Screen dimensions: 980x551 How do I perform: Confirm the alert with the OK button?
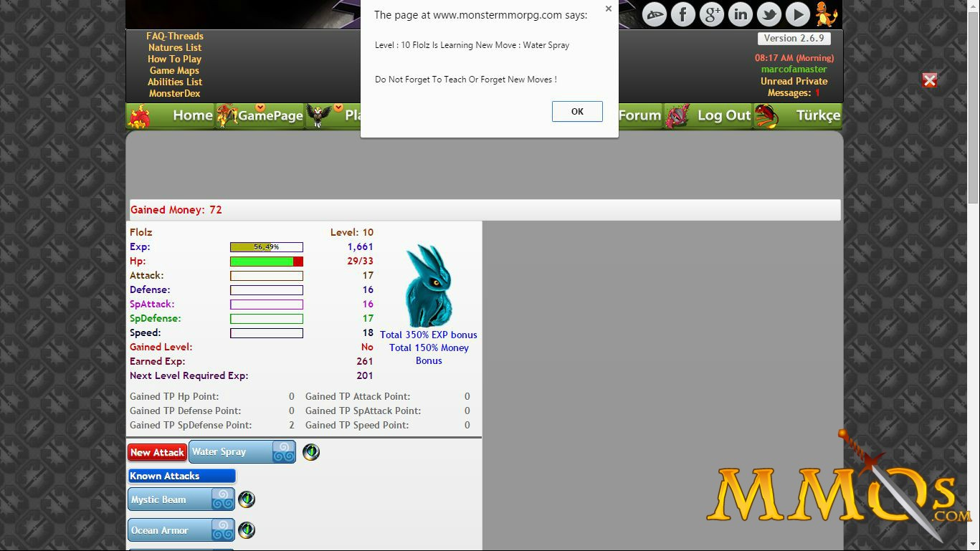[577, 111]
